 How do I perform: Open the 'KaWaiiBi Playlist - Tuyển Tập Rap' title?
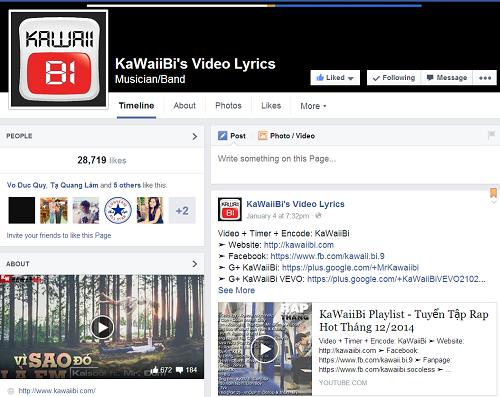pos(404,321)
